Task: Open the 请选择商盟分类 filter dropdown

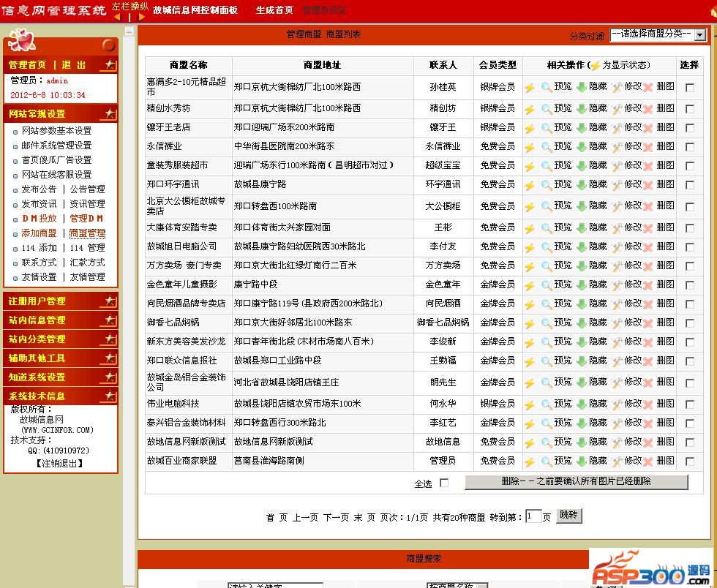Action: 658,34
